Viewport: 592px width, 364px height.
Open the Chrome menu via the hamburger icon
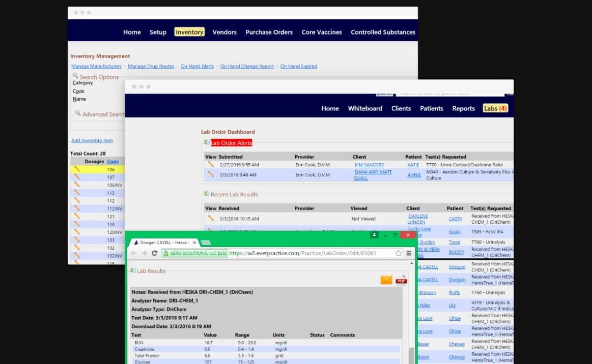pos(409,253)
